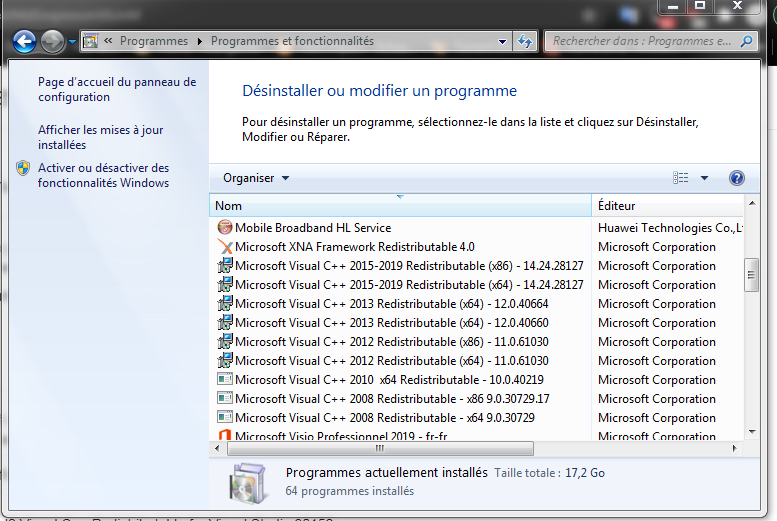The width and height of the screenshot is (777, 521).
Task: Click the horizontal scrollbar thumb
Action: coord(380,449)
